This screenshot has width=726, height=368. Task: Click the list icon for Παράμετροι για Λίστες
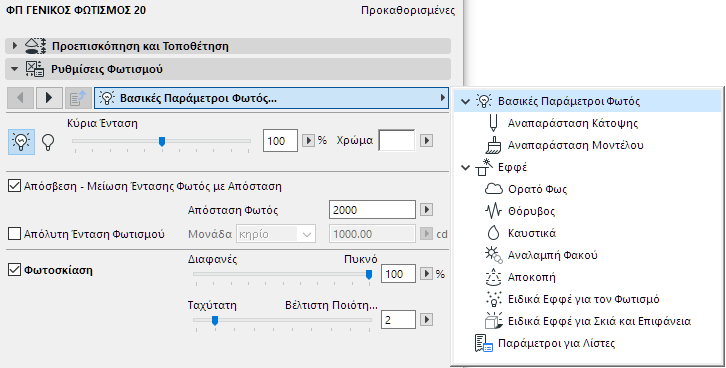tap(484, 343)
